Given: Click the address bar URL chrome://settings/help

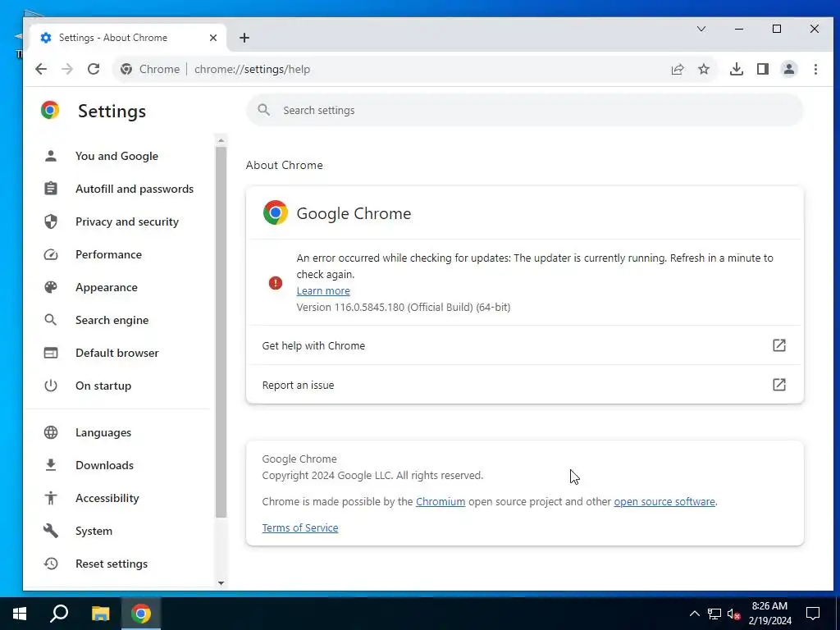Looking at the screenshot, I should 252,69.
